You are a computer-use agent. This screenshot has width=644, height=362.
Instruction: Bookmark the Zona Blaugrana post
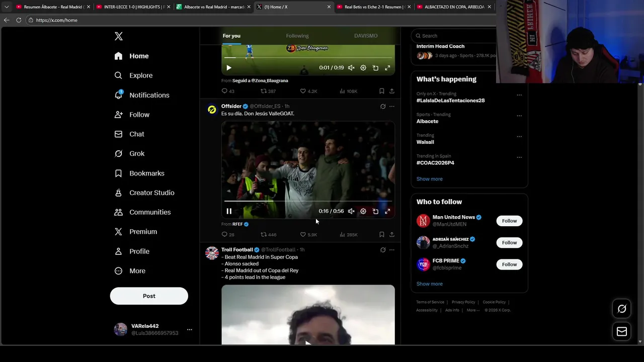click(382, 91)
